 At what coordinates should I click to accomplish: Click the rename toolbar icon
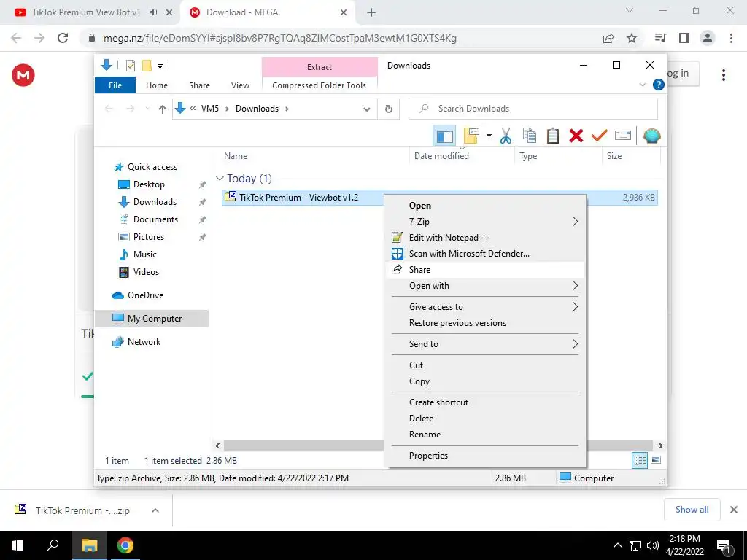pyautogui.click(x=623, y=136)
